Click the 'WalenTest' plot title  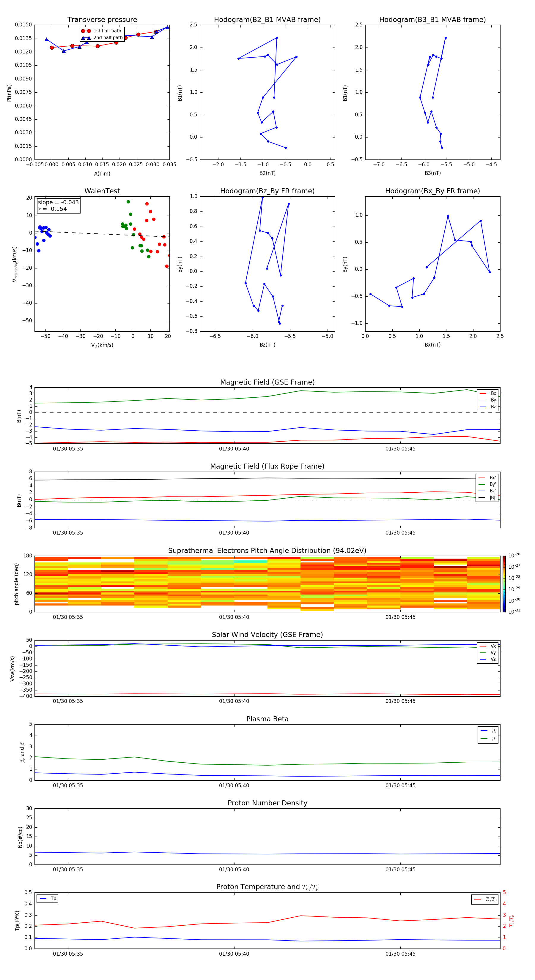tap(102, 191)
